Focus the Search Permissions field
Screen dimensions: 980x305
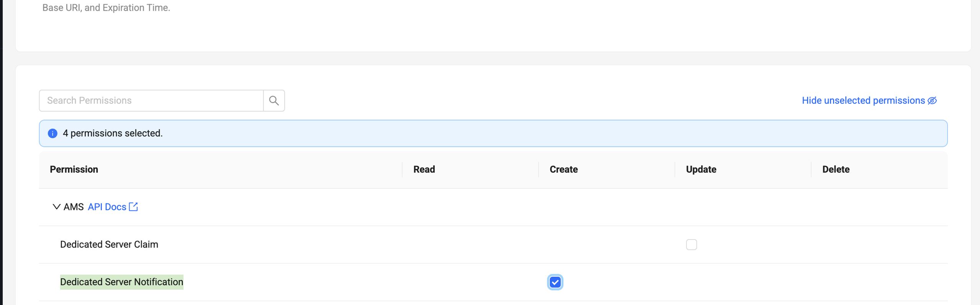click(x=151, y=101)
